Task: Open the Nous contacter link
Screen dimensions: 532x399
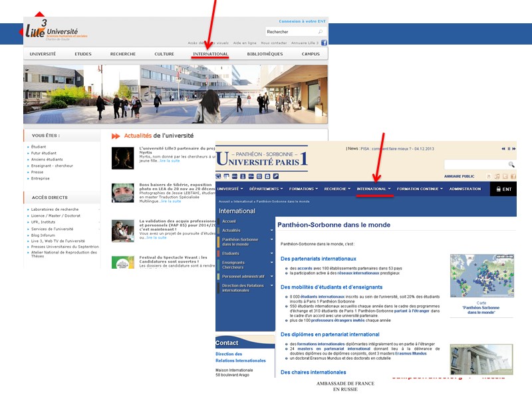Action: point(274,43)
